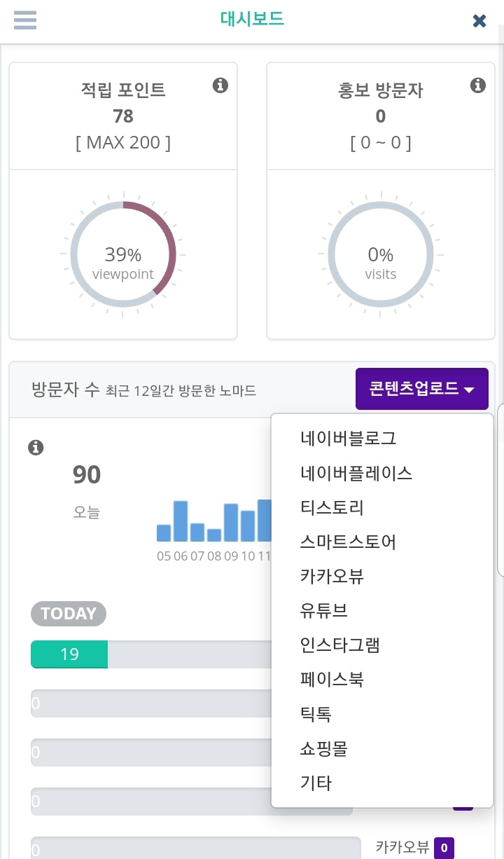The image size is (504, 859).
Task: Choose 티스토리 in the dropdown list
Action: (331, 507)
